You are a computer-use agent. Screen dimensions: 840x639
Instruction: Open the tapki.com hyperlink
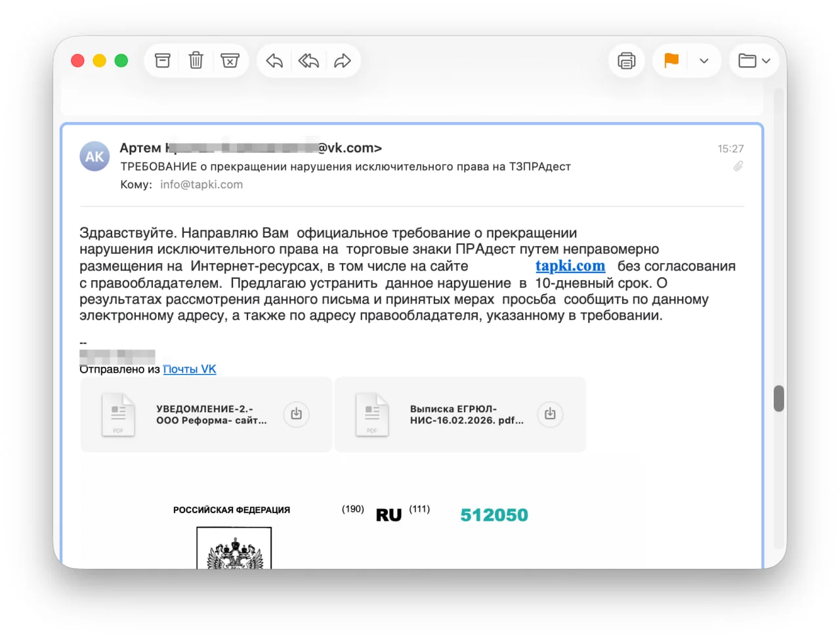[570, 266]
